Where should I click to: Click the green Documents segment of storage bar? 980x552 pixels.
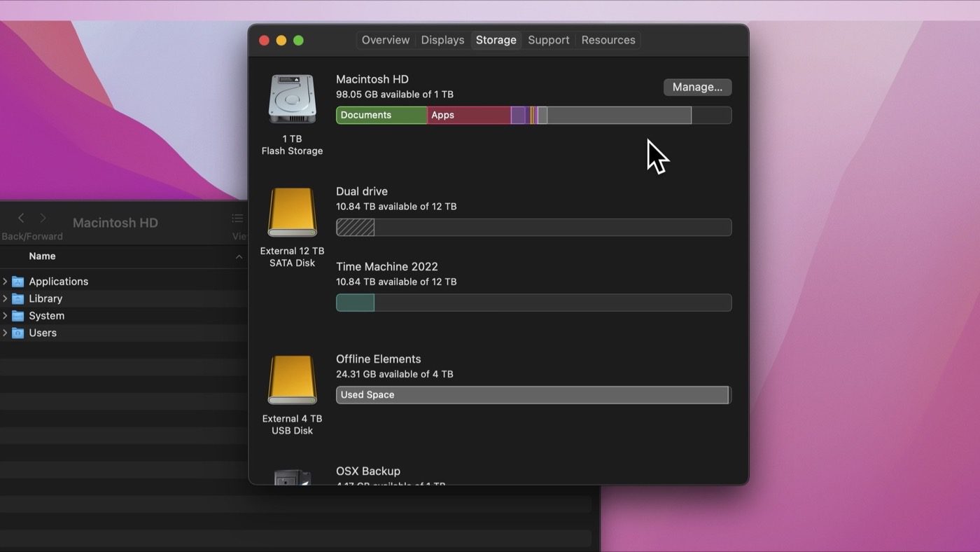click(x=381, y=115)
